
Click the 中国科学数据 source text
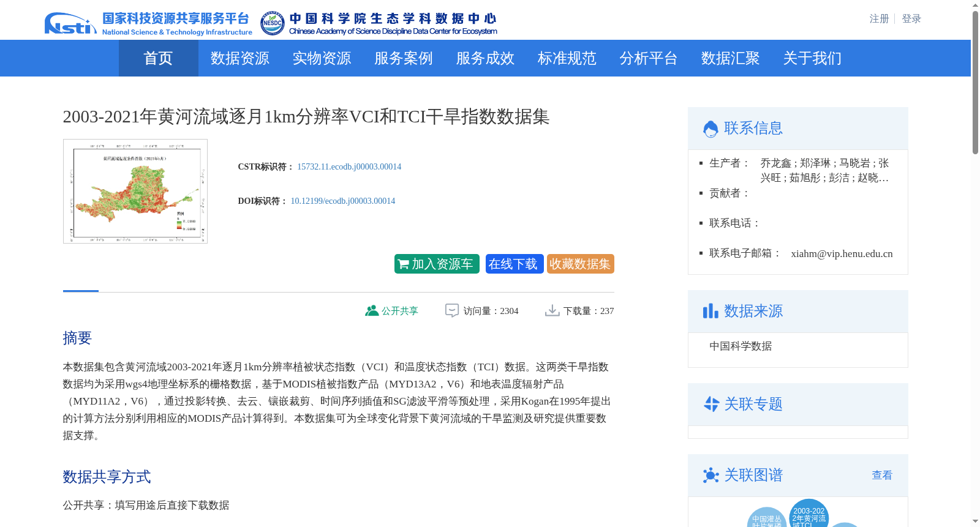click(741, 346)
